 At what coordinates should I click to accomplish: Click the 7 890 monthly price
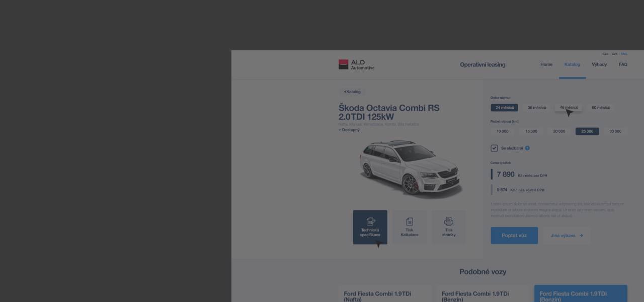pos(506,174)
